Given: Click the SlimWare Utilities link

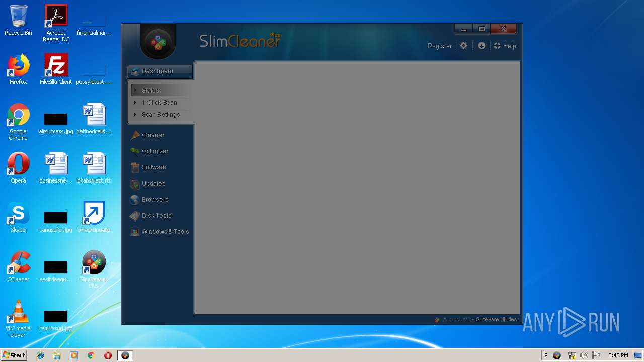Looking at the screenshot, I should 497,319.
